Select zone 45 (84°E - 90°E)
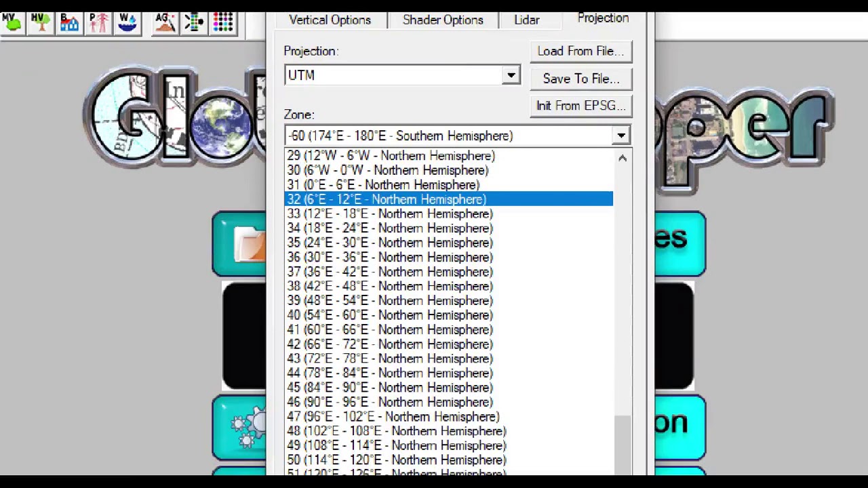Screen dimensions: 868x488 point(449,387)
